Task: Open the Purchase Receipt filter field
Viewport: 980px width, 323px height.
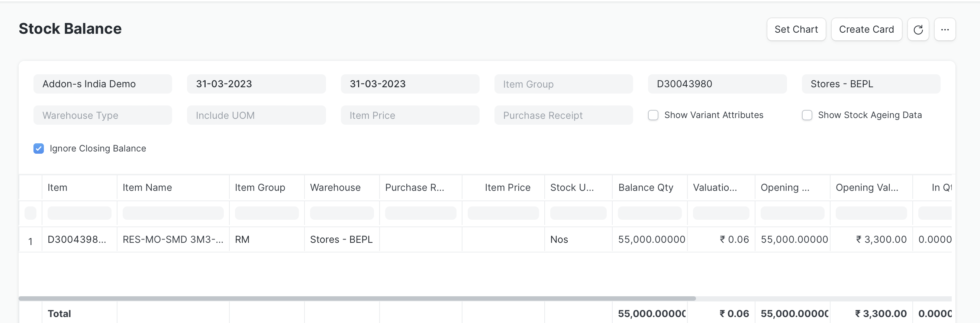Action: (563, 115)
